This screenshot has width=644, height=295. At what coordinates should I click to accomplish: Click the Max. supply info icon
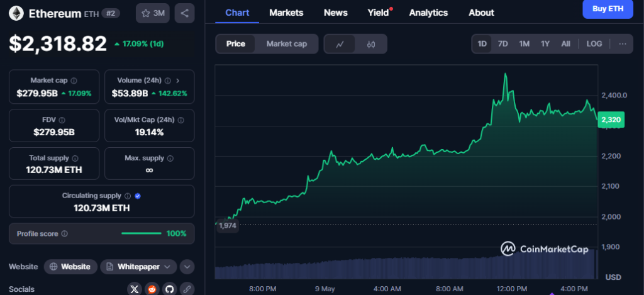[x=170, y=158]
